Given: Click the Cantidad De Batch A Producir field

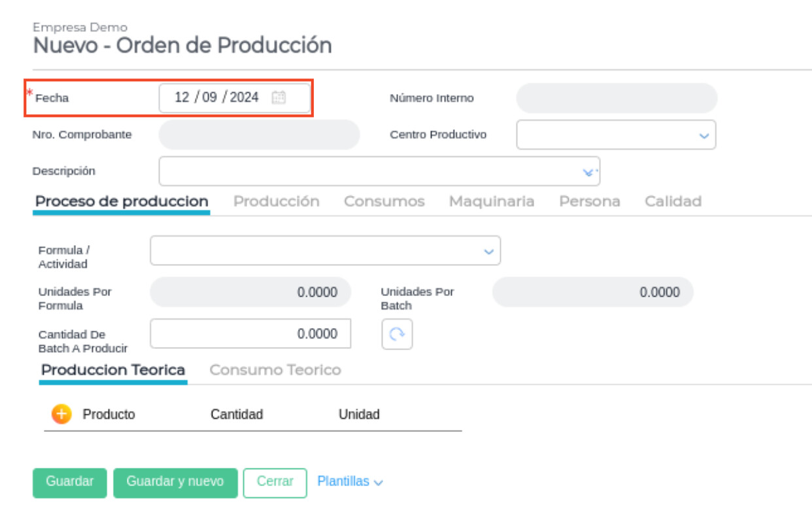Looking at the screenshot, I should (250, 334).
